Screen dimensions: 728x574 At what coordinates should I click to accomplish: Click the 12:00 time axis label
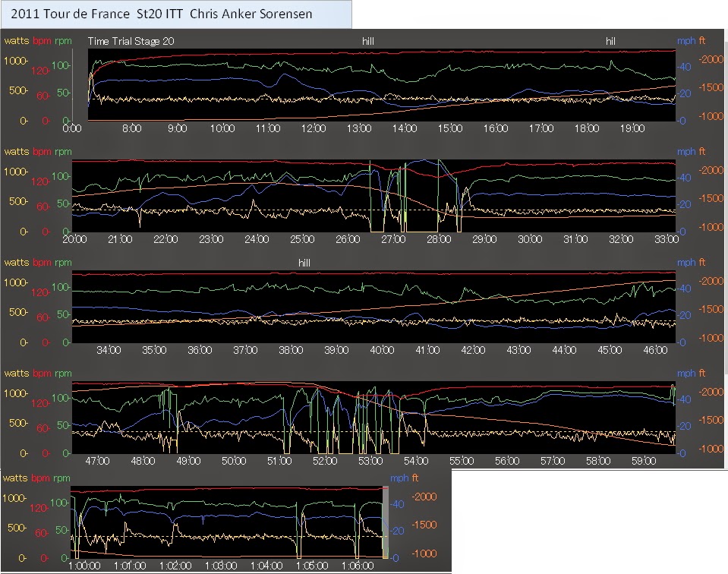314,128
